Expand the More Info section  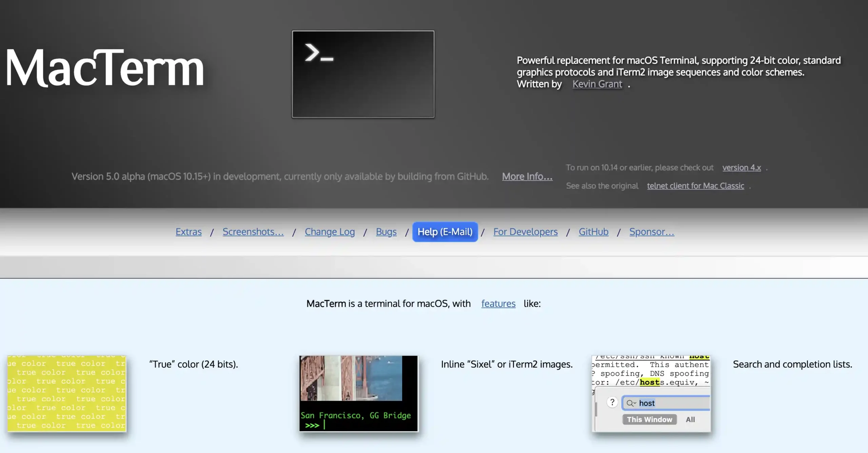click(526, 176)
